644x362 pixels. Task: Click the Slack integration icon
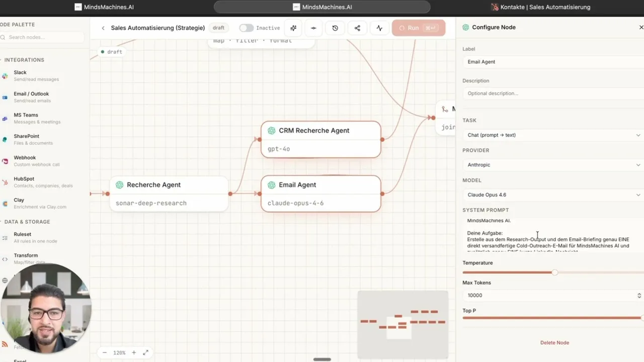pos(5,76)
